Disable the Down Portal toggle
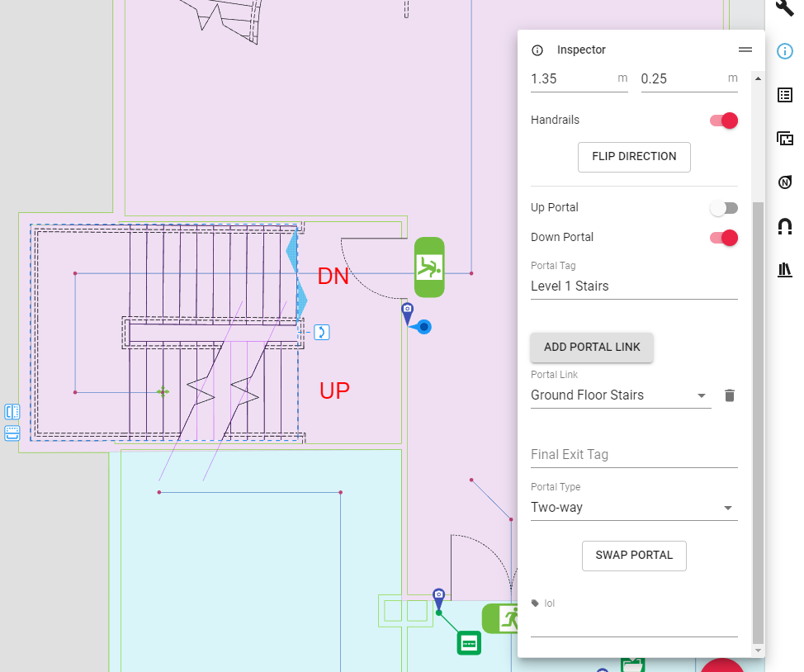 [722, 237]
